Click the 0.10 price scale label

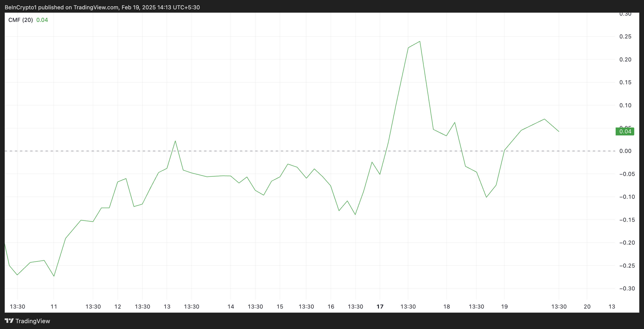(625, 105)
